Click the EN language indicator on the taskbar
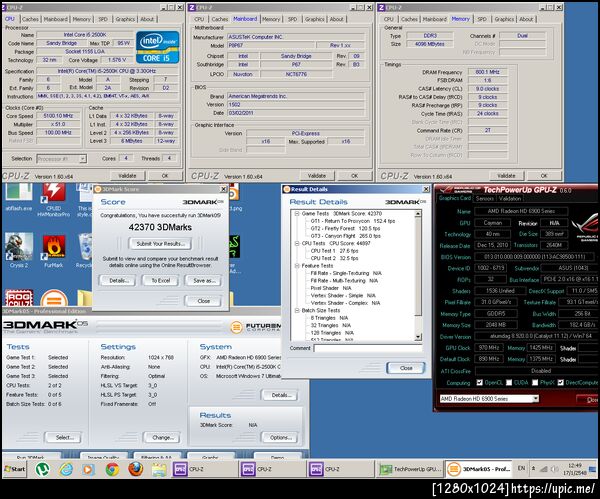Viewport: 600px width, 499px height. click(522, 468)
